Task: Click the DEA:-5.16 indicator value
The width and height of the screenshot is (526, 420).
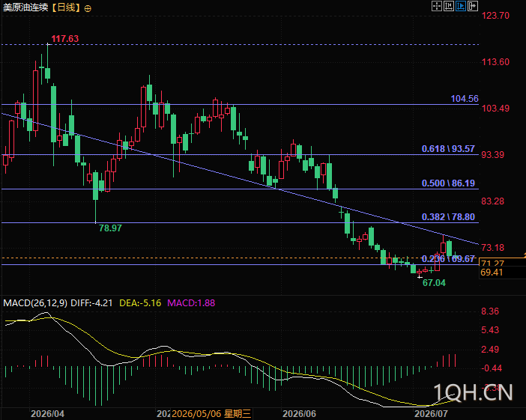Action: tap(140, 303)
